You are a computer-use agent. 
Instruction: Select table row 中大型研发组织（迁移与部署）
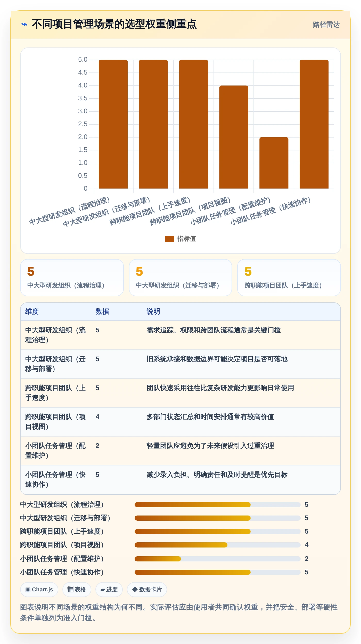180,364
